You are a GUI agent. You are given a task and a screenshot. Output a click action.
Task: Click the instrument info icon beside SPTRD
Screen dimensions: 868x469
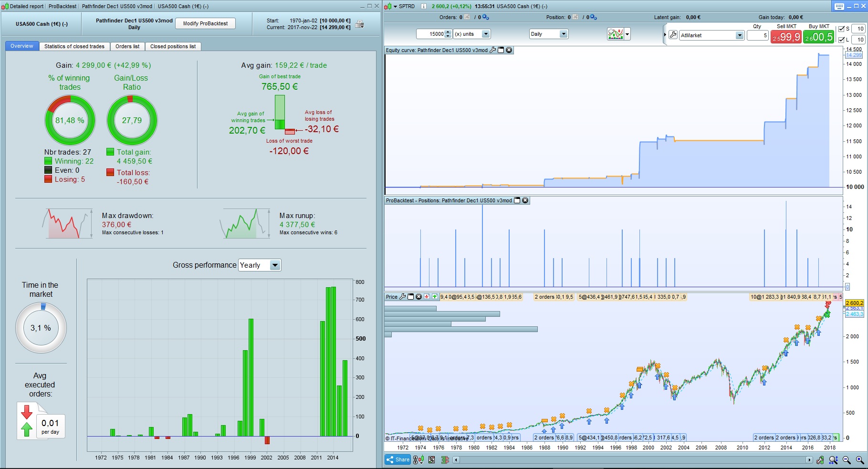point(423,6)
